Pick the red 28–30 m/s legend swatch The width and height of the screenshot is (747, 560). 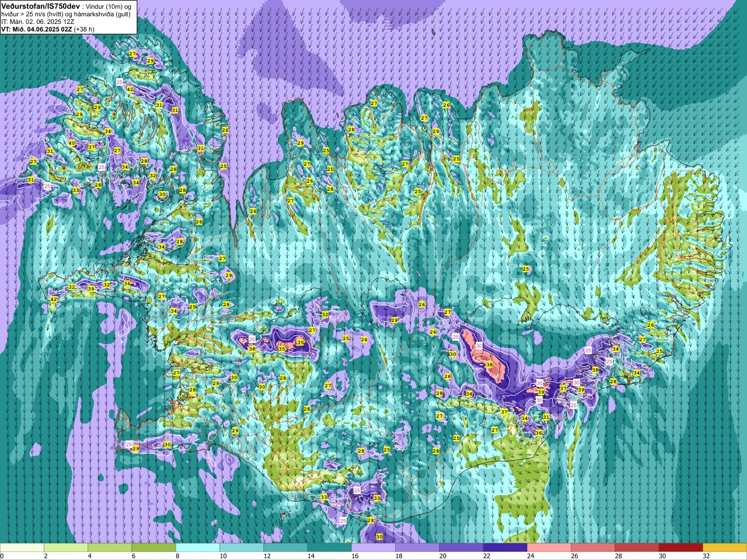pyautogui.click(x=637, y=548)
